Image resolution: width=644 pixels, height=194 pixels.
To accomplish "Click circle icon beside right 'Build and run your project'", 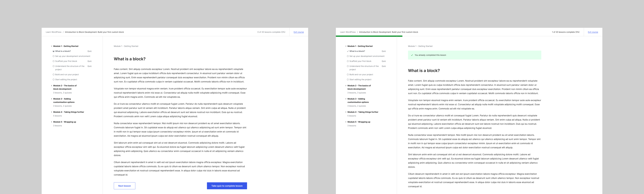I will point(348,75).
